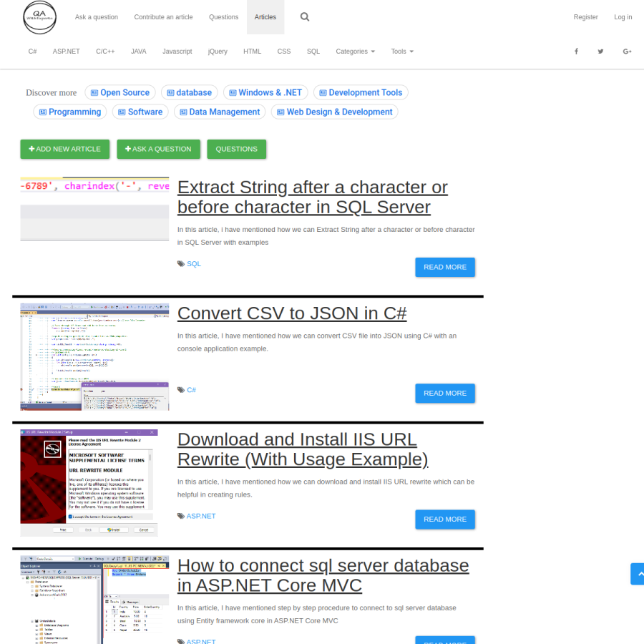Click the C# tag under CSV to JSON article

191,390
